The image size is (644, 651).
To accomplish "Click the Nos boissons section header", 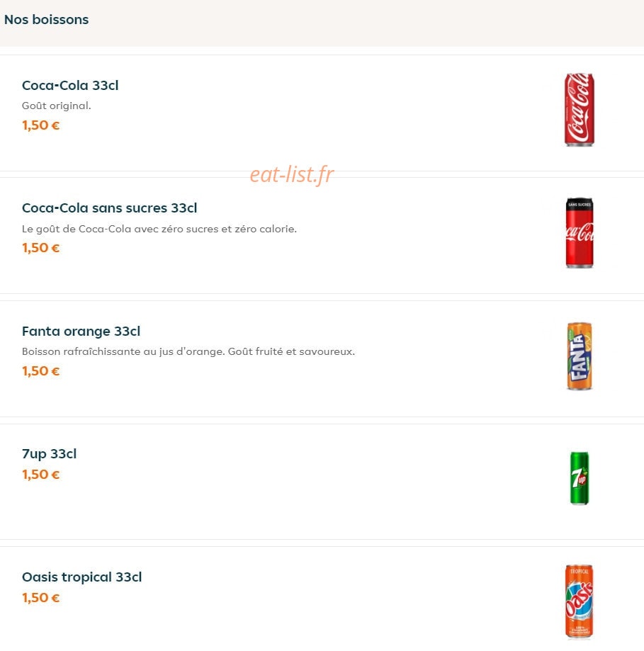I will pos(47,20).
